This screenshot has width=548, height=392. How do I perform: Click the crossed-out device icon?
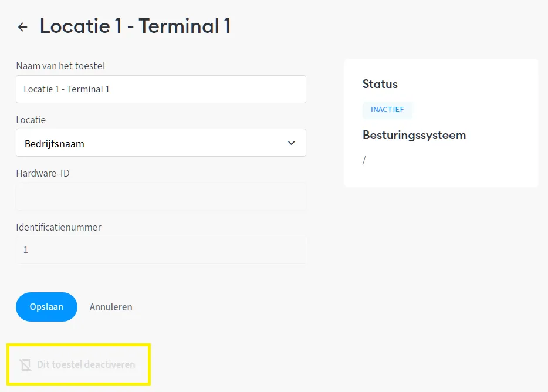click(25, 365)
